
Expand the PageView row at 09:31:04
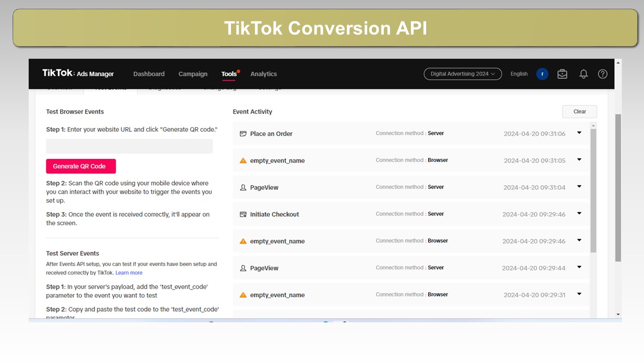tap(579, 187)
